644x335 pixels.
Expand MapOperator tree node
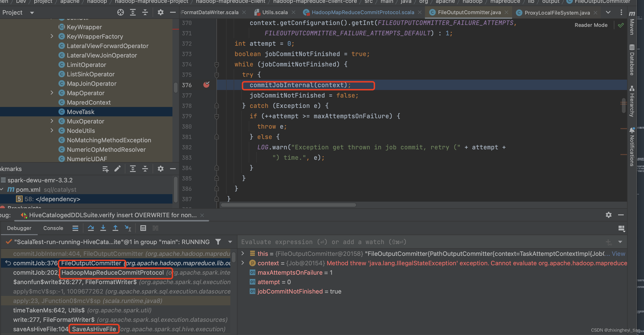[x=52, y=93]
